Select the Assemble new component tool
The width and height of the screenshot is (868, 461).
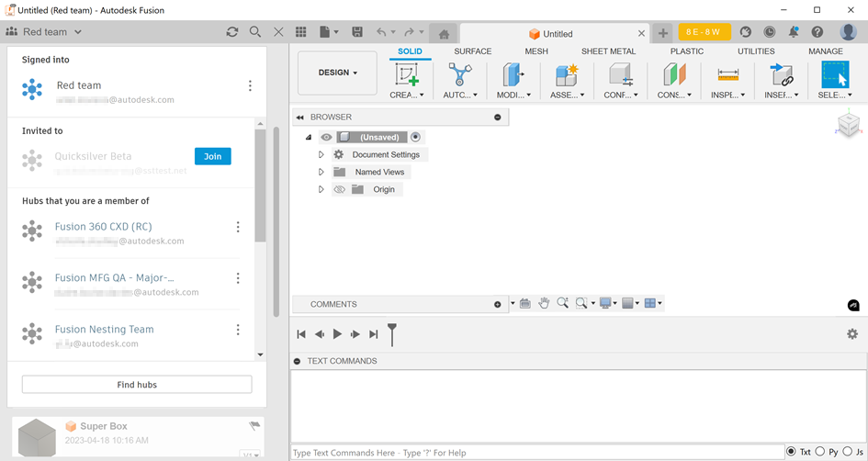click(567, 74)
